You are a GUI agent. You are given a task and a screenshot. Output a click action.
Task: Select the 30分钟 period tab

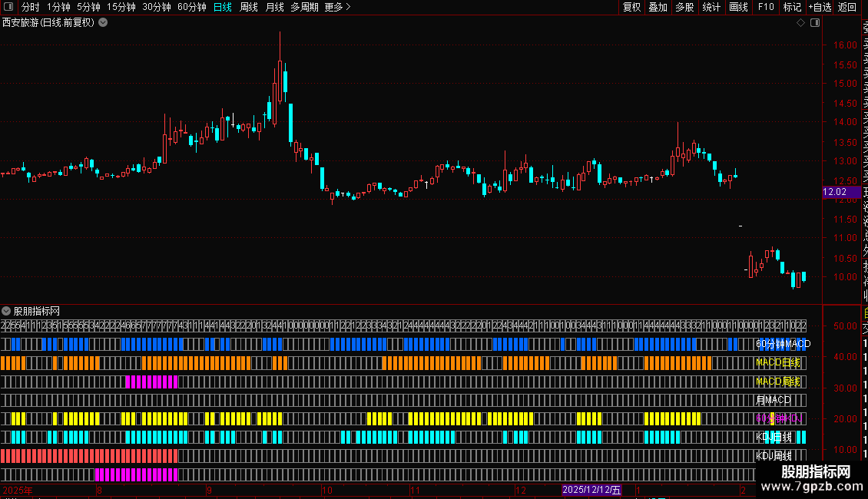pyautogui.click(x=157, y=7)
